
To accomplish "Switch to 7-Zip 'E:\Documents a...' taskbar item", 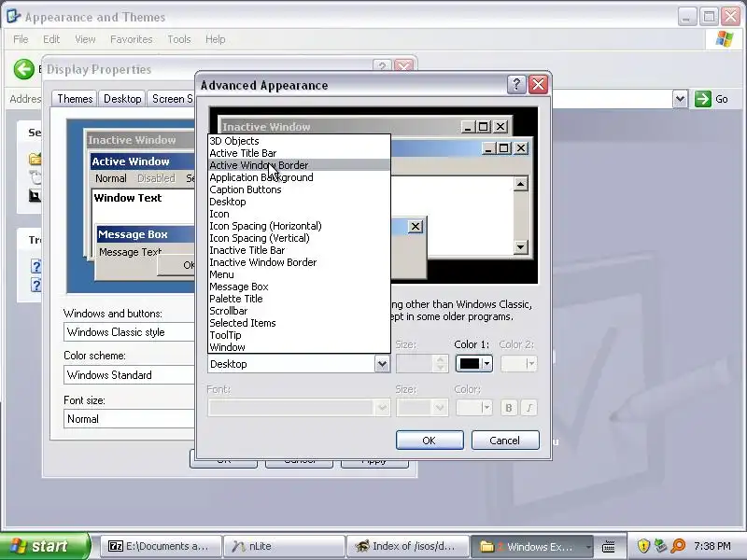I will pos(161,546).
